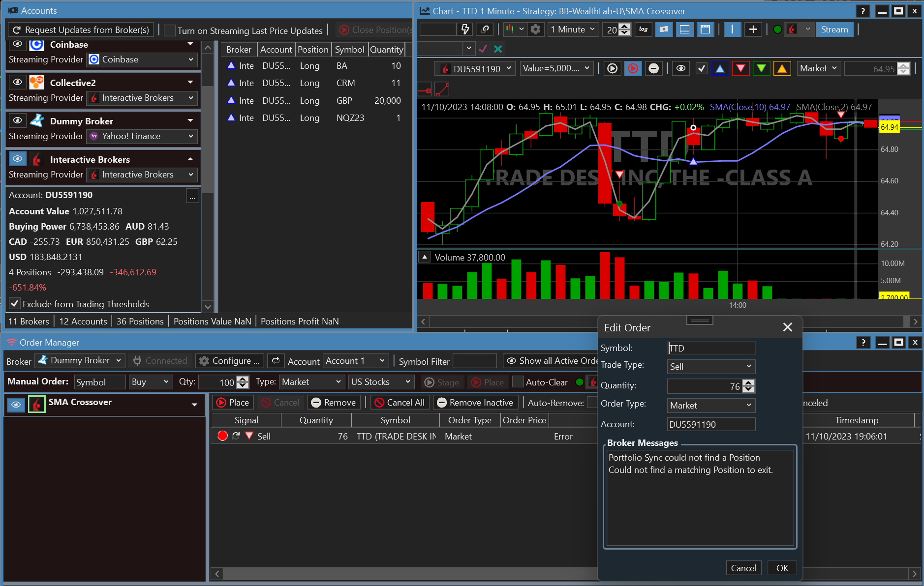Open the candlestick chart style menu
924x586 pixels.
[x=515, y=29]
